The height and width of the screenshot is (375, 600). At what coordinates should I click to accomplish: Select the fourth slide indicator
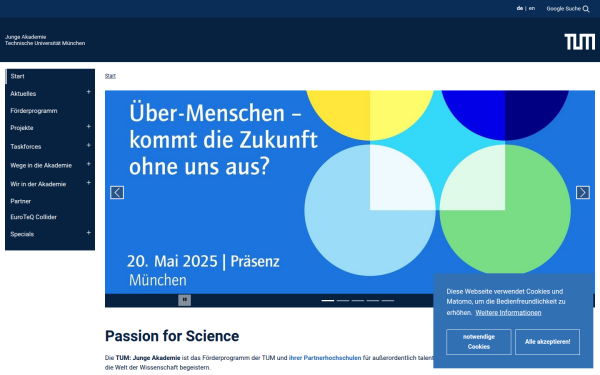(373, 300)
